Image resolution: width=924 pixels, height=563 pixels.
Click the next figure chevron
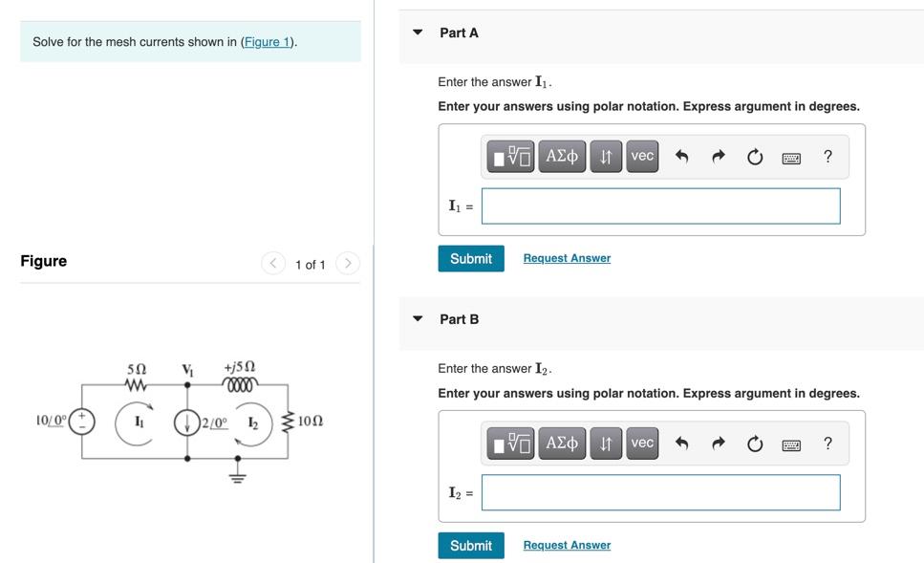click(346, 264)
